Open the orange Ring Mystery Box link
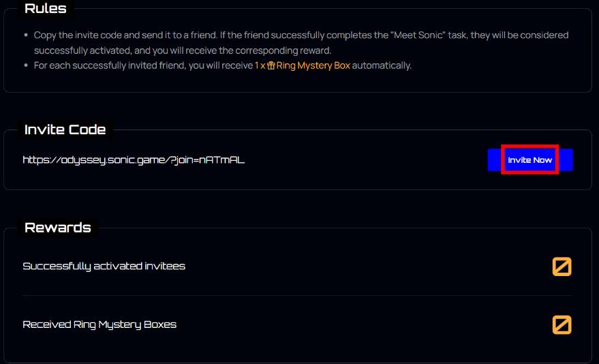This screenshot has width=599, height=364. (x=313, y=65)
